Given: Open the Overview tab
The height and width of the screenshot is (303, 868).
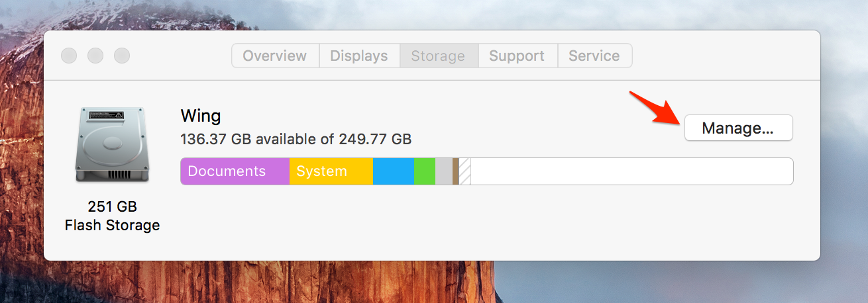Looking at the screenshot, I should [x=275, y=56].
